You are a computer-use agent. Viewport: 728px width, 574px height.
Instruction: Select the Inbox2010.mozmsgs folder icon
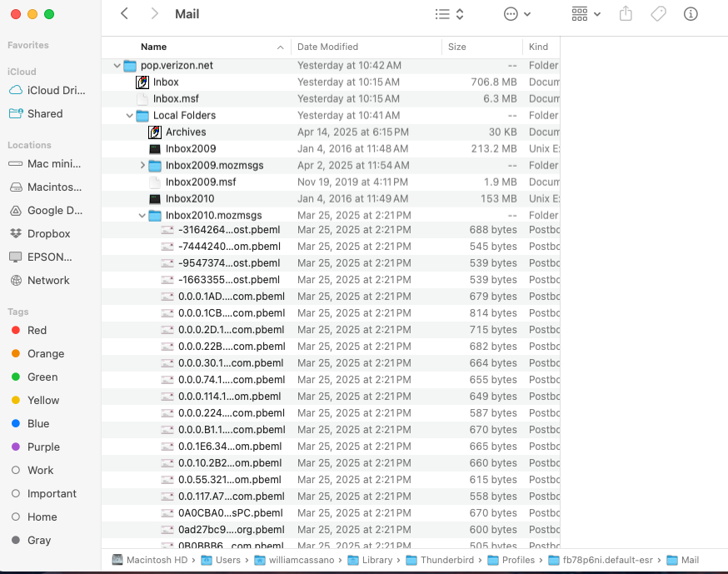(x=155, y=216)
